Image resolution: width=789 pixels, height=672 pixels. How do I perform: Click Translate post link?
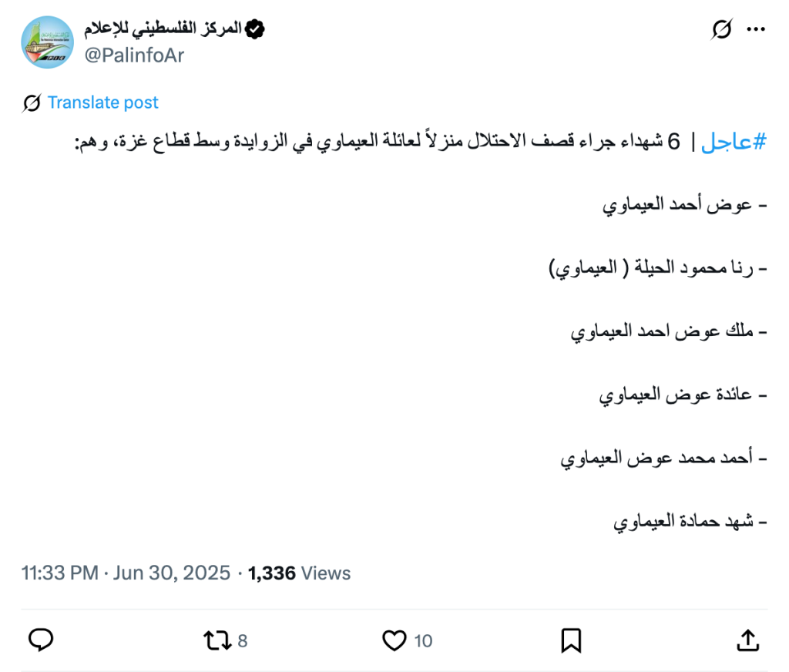pyautogui.click(x=102, y=102)
